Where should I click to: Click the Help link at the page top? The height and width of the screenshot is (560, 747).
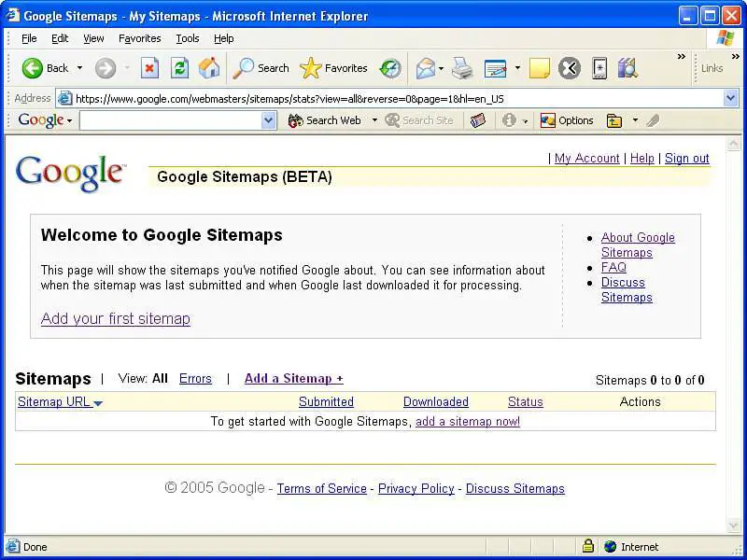pos(642,158)
